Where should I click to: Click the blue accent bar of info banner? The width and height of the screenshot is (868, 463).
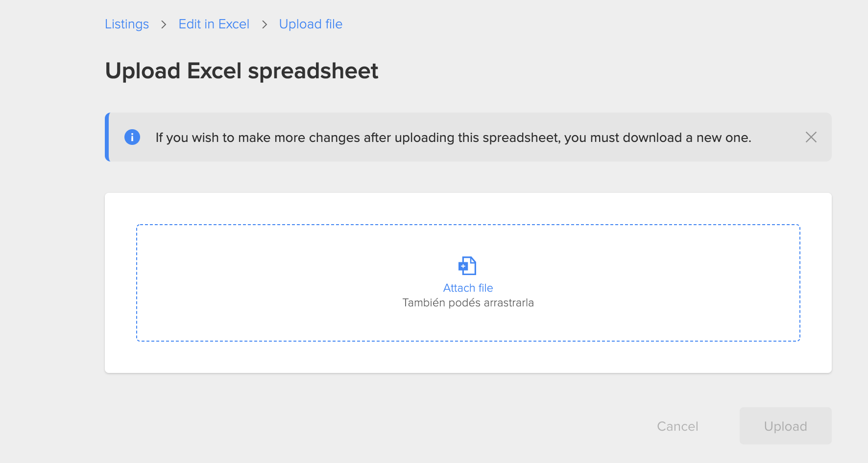click(107, 137)
